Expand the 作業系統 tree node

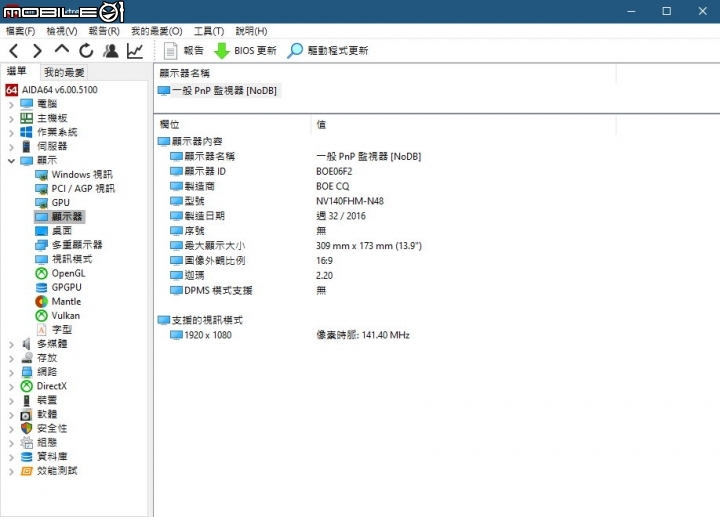11,133
